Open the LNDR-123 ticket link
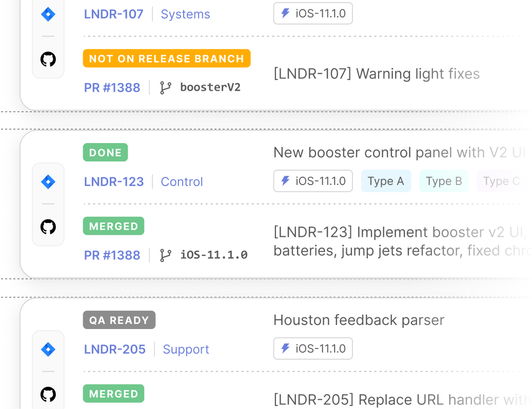This screenshot has width=532, height=409. pos(113,182)
